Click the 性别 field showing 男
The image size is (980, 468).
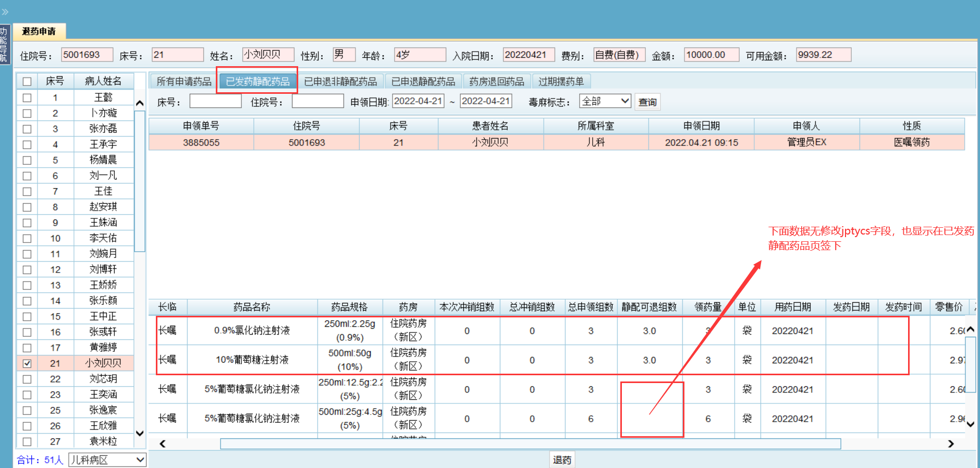(344, 55)
